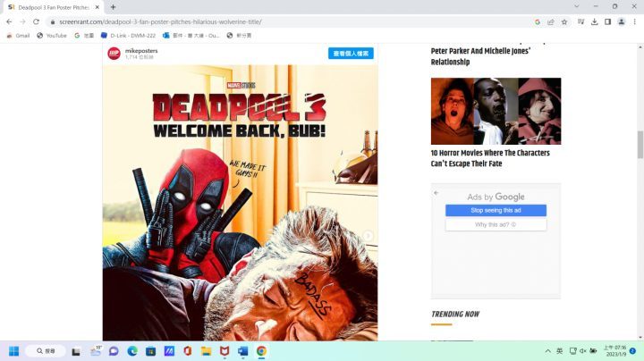Share this page via share icon

pos(551,21)
